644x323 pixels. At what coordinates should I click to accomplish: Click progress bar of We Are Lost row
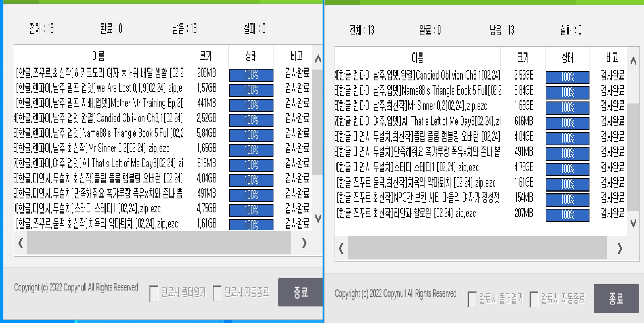(251, 90)
